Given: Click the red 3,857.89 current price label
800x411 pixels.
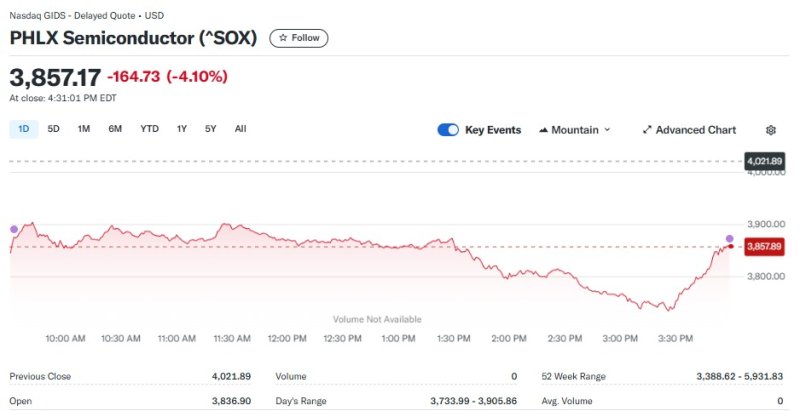Looking at the screenshot, I should [764, 246].
